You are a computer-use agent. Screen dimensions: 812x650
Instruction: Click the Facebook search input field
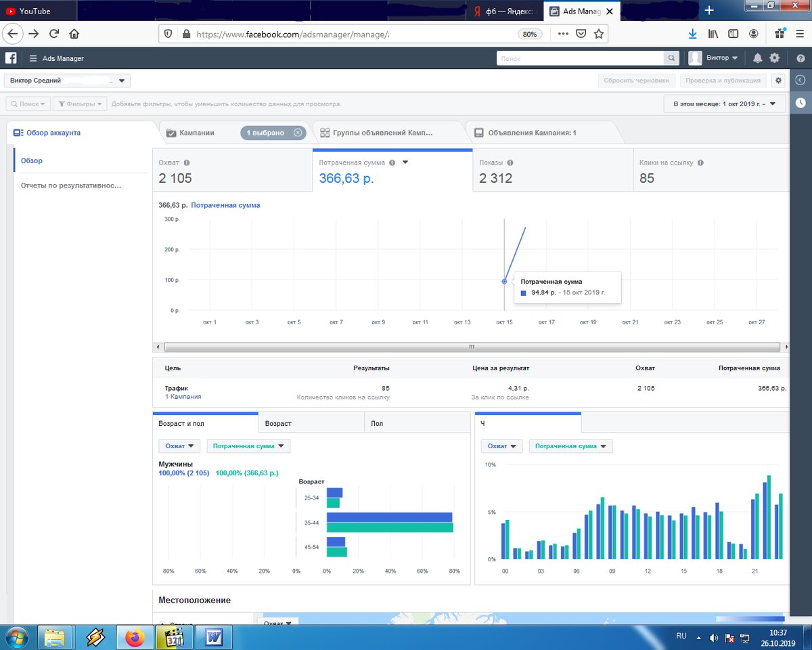(580, 58)
